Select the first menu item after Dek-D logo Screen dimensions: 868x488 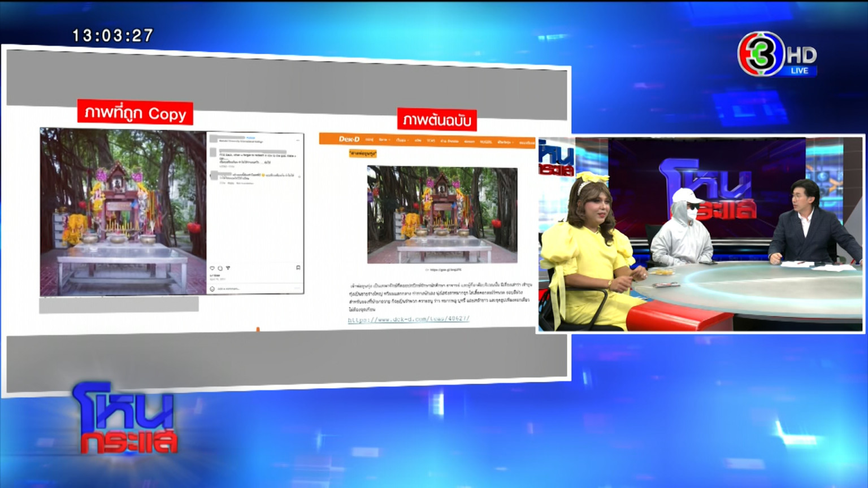[369, 140]
